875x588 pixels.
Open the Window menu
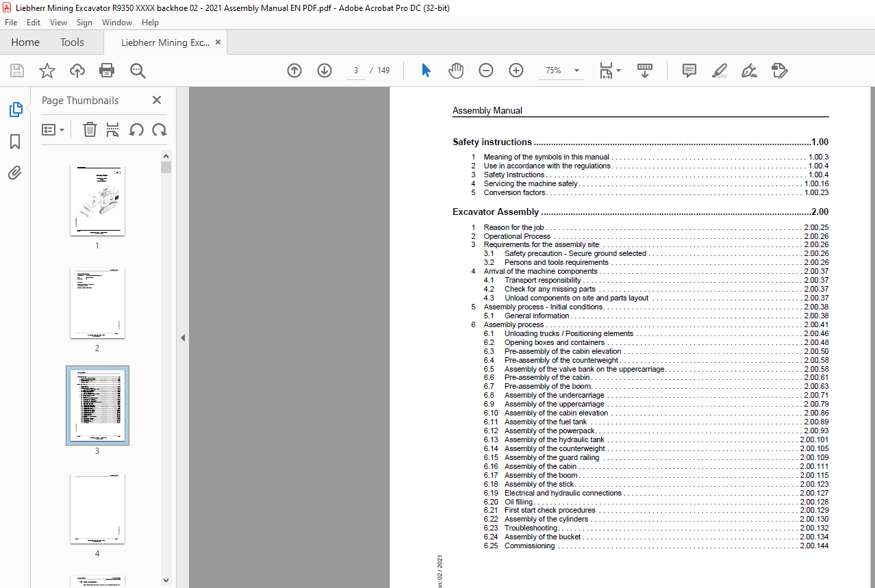click(x=117, y=23)
